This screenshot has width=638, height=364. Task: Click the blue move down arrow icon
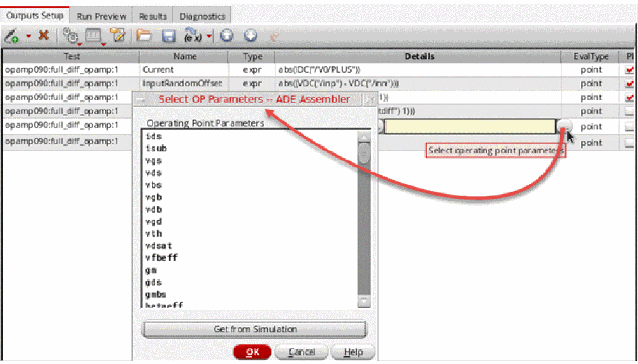(251, 36)
